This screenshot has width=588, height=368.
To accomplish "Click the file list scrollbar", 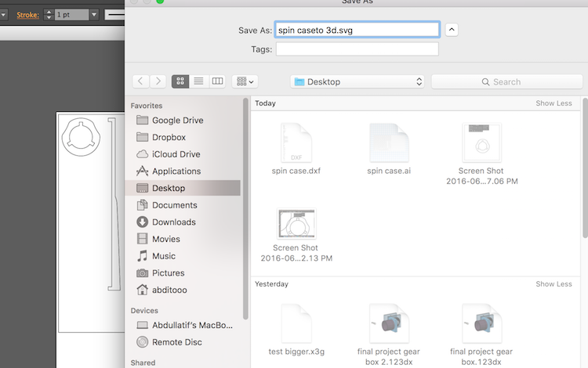I will click(585, 168).
